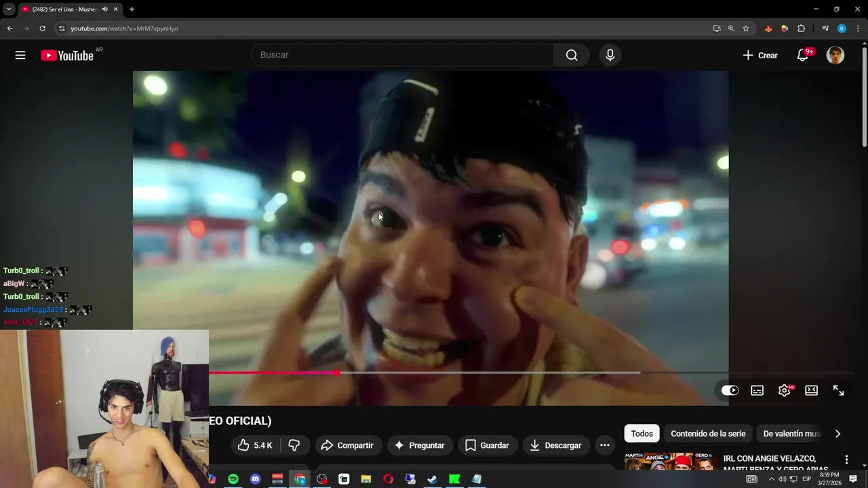This screenshot has width=868, height=488.
Task: Open Kick app from the taskbar
Action: coord(454,479)
